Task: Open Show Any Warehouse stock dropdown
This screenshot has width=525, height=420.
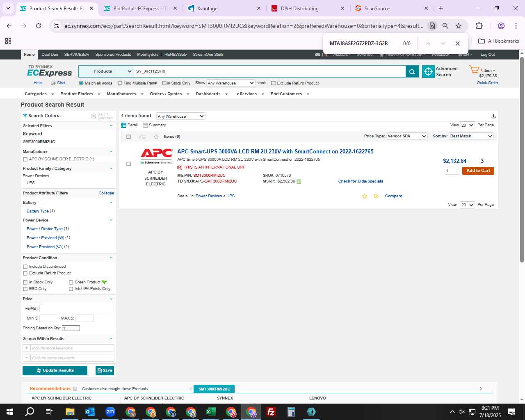Action: point(231,83)
